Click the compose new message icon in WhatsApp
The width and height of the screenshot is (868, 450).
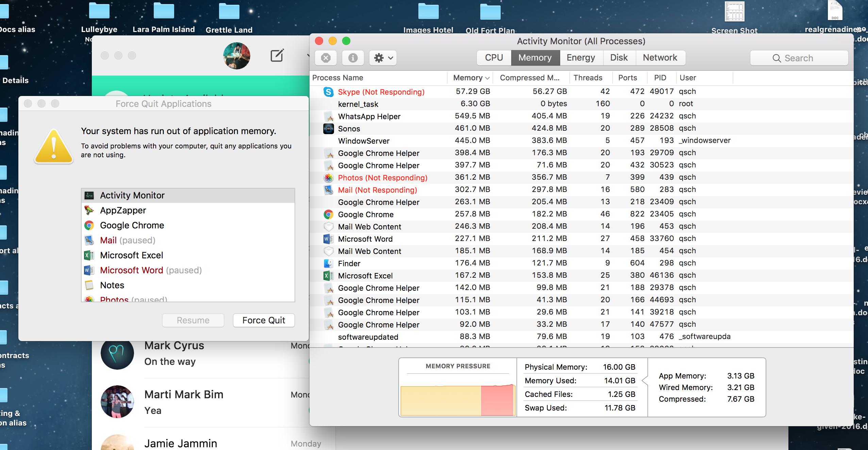(277, 55)
